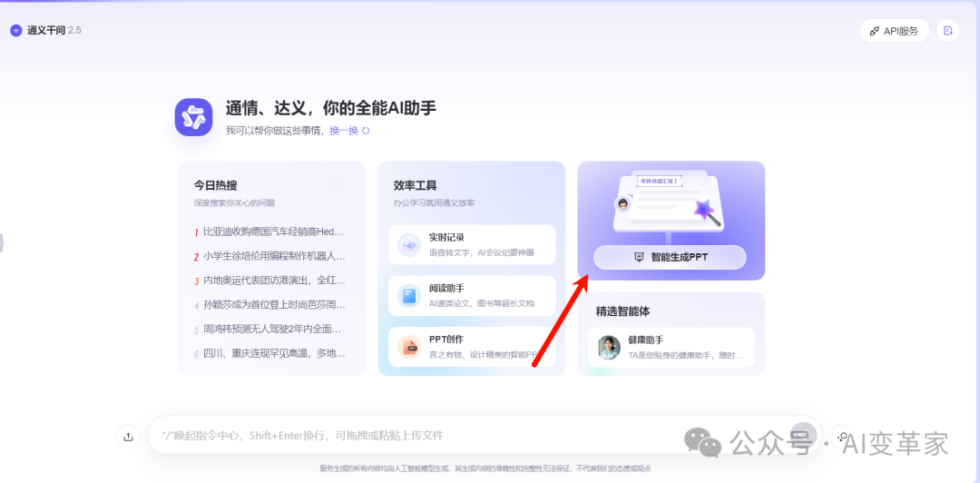Open the 健康助手 agent card
Screen dimensions: 980x483
pyautogui.click(x=671, y=347)
